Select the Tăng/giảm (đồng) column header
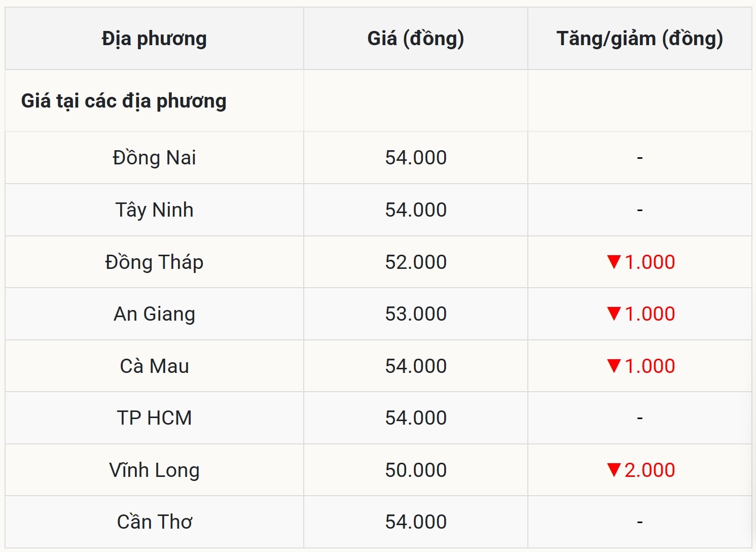Screen dimensions: 756x552 click(x=639, y=39)
